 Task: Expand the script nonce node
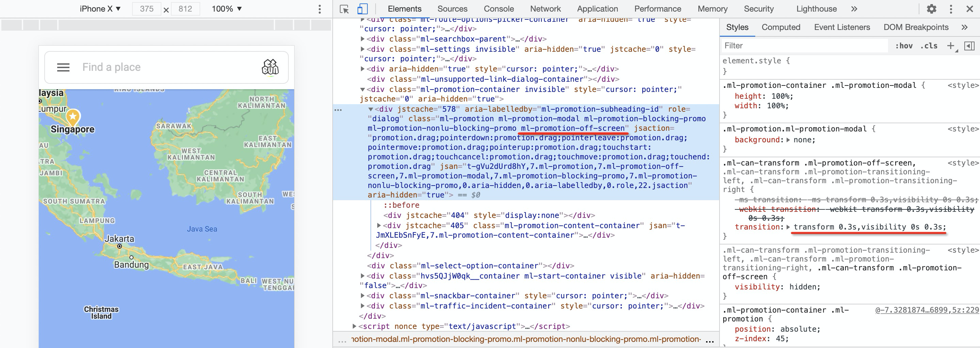coord(354,326)
